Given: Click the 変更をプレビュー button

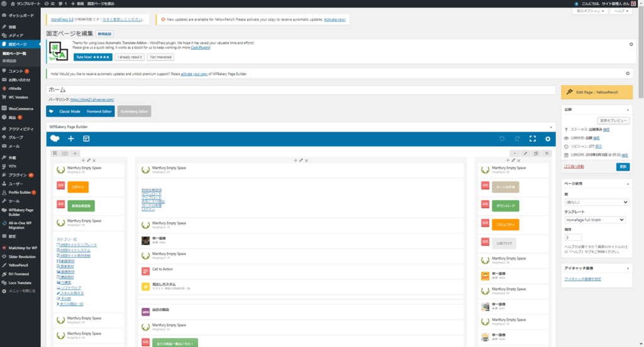Looking at the screenshot, I should (x=613, y=121).
